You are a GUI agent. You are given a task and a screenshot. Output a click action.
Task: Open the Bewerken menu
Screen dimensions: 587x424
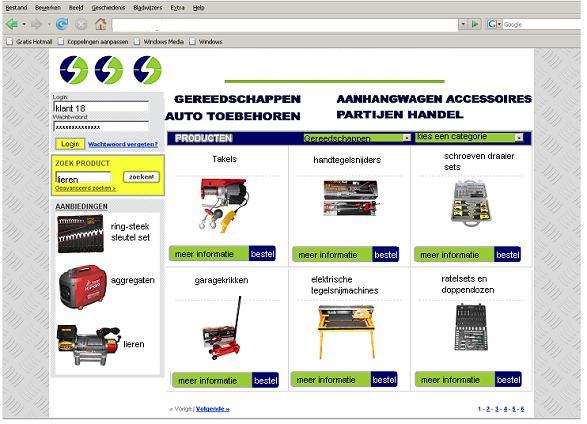point(48,7)
